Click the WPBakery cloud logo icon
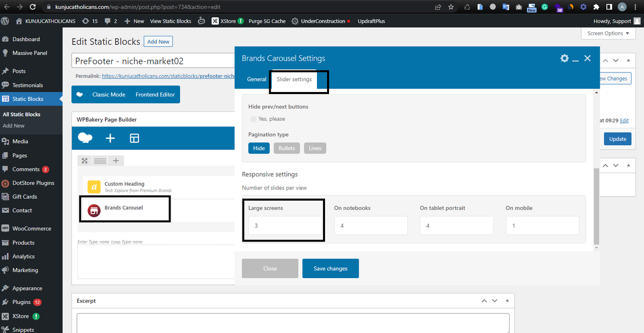Screen dimensions: 644x333 [85, 138]
